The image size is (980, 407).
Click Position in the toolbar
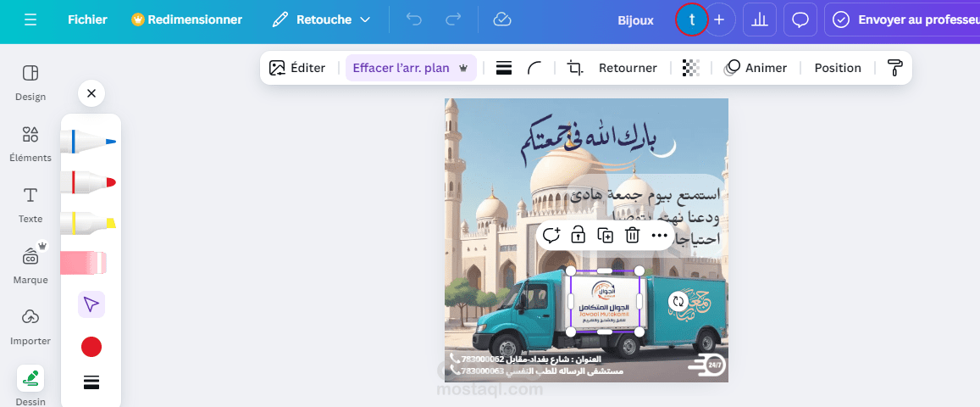pyautogui.click(x=838, y=68)
